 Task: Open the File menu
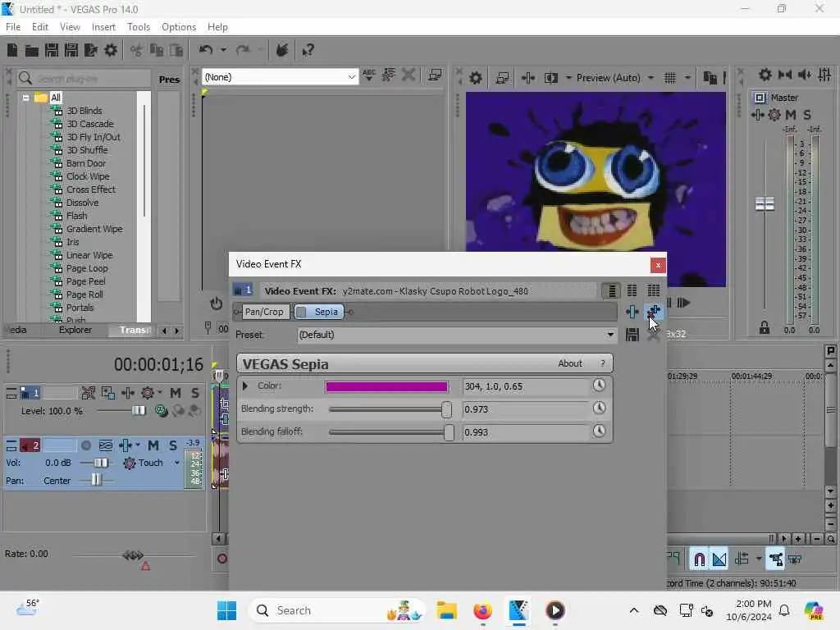[x=13, y=27]
